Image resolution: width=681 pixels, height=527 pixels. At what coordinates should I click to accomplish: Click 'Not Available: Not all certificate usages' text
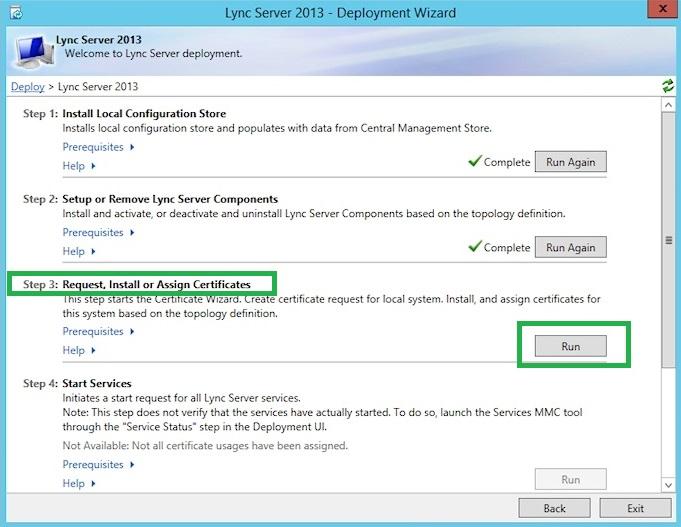(205, 446)
